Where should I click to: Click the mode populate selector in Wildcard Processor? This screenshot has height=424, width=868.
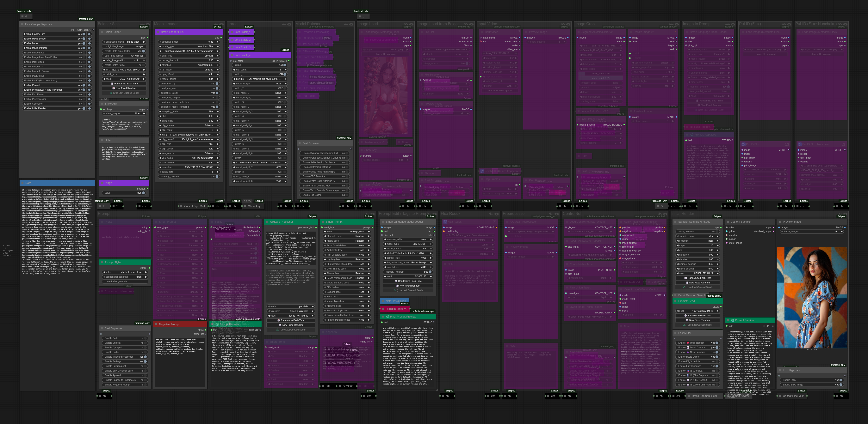(290, 306)
